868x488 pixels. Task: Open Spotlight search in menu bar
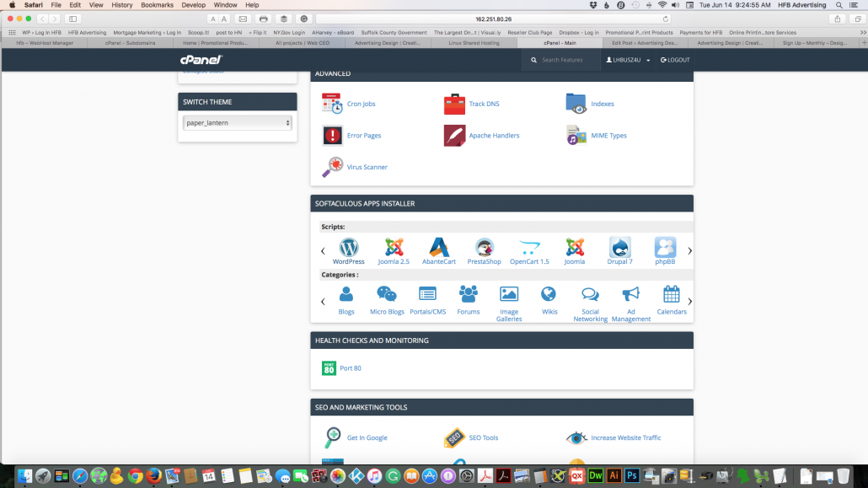tap(839, 5)
